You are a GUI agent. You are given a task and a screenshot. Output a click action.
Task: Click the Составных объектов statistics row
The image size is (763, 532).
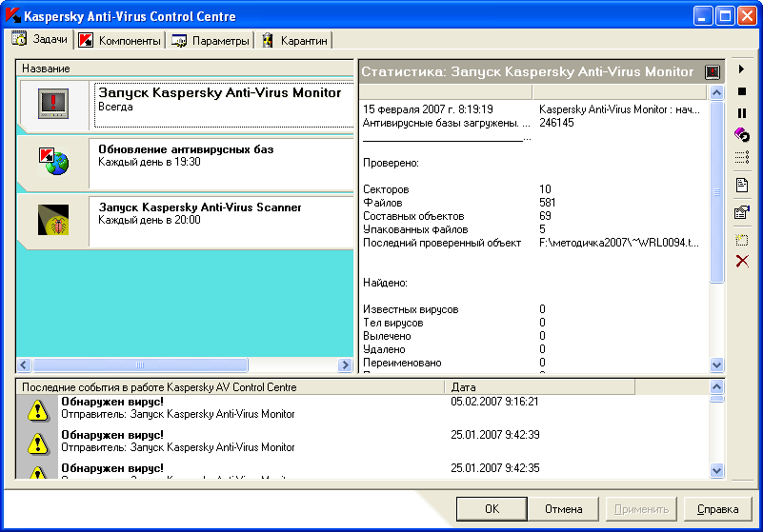point(533,216)
